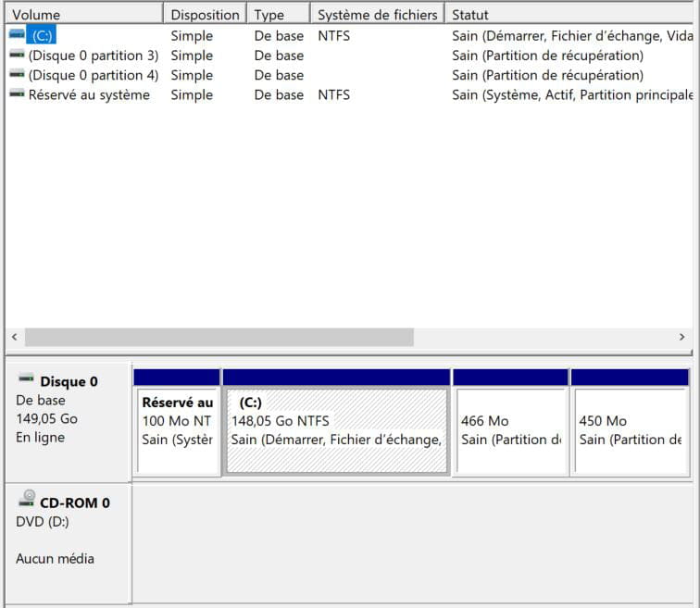
Task: Select the 466 Mo recovery partition block
Action: tap(511, 422)
